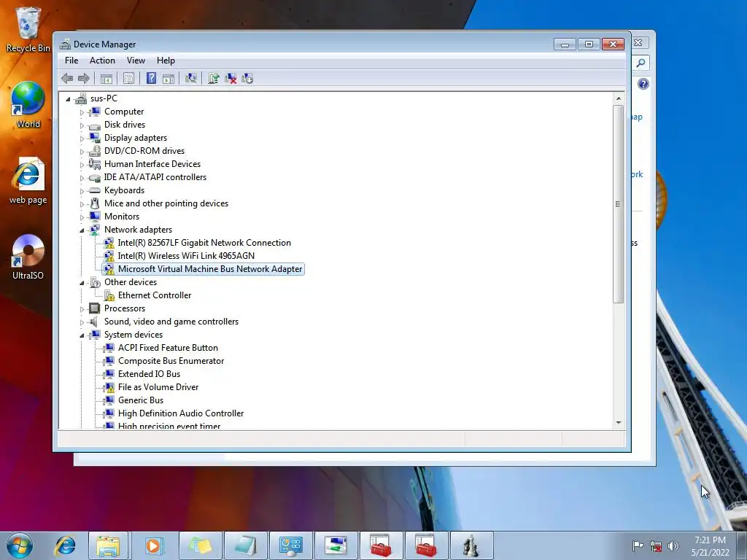Image resolution: width=747 pixels, height=560 pixels.
Task: Select the Recycle Bin desktop icon
Action: click(x=28, y=29)
